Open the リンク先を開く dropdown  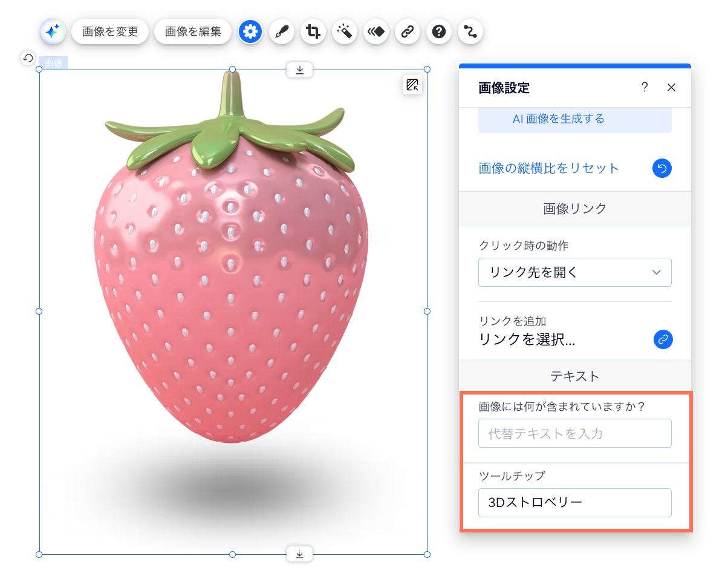coord(574,272)
